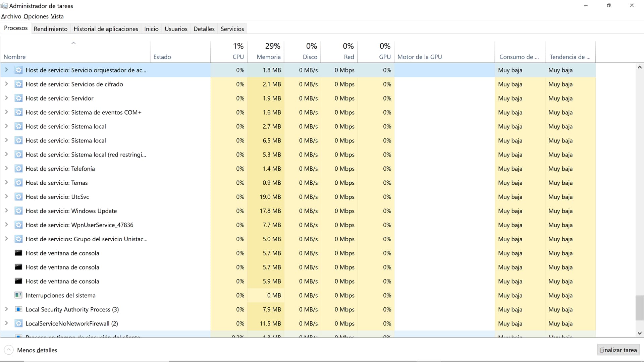Switch to the Inicio tab

pyautogui.click(x=151, y=29)
